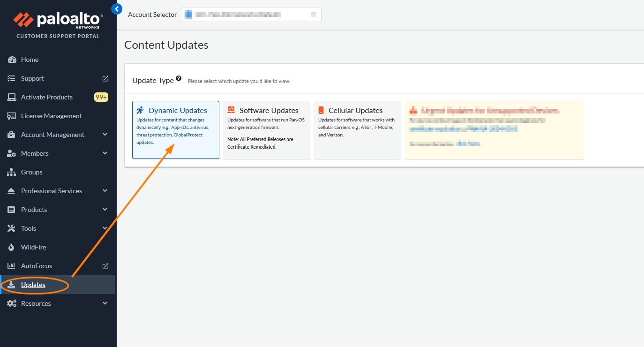Click the Palo Alto Networks logo
The height and width of the screenshot is (347, 644).
click(58, 20)
